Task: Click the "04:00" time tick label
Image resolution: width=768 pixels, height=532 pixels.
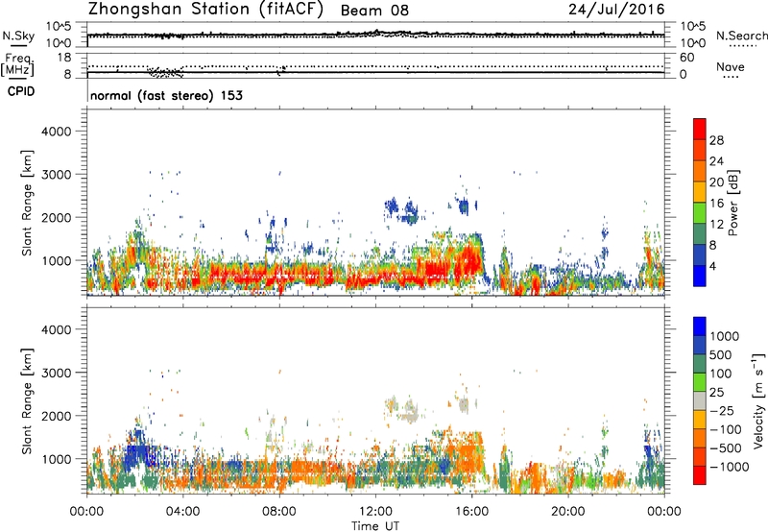Action: click(182, 512)
